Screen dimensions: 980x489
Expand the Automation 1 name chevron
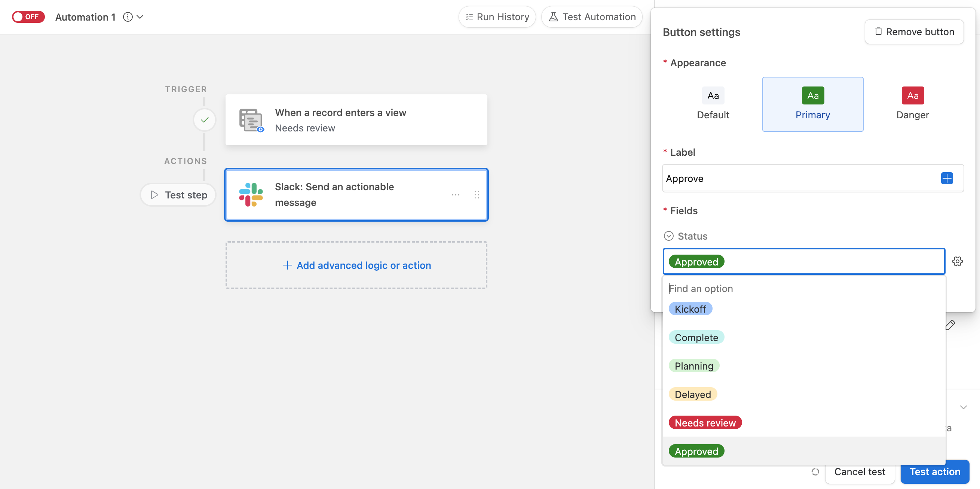coord(140,17)
